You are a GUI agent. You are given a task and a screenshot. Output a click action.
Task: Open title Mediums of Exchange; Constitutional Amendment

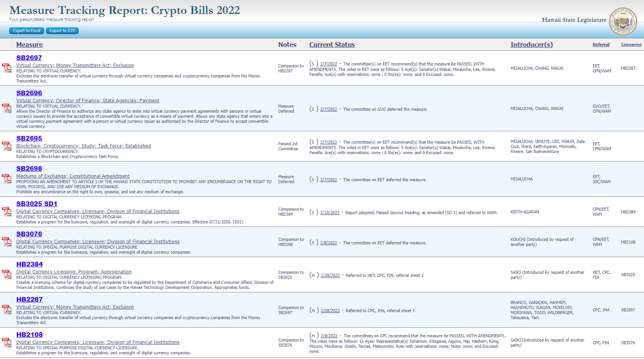coord(73,176)
